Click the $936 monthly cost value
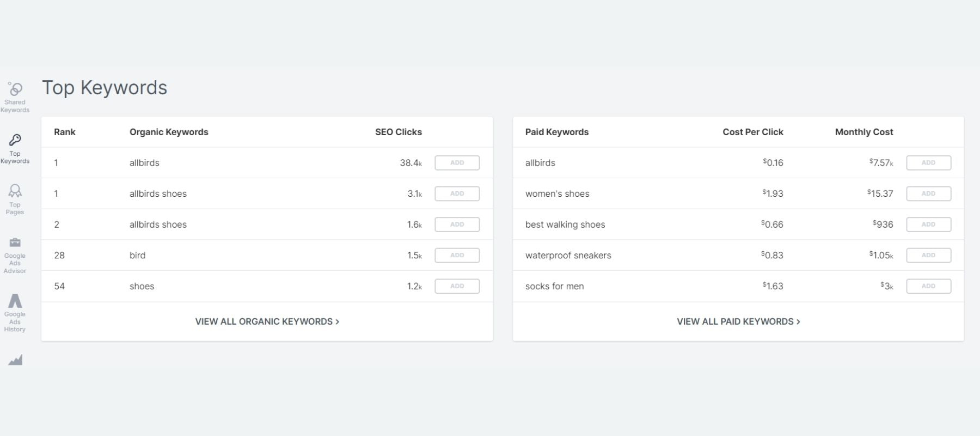The width and height of the screenshot is (980, 436). [883, 224]
